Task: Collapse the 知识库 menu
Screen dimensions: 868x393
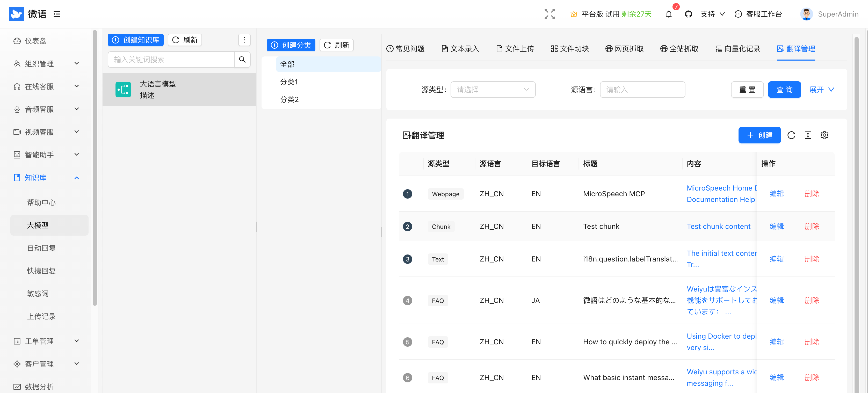Action: (46, 178)
